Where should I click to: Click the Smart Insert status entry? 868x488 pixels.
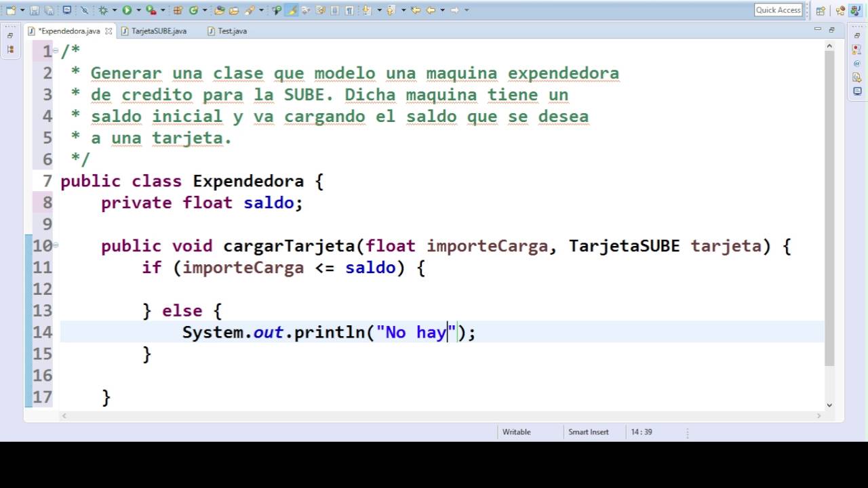click(589, 432)
